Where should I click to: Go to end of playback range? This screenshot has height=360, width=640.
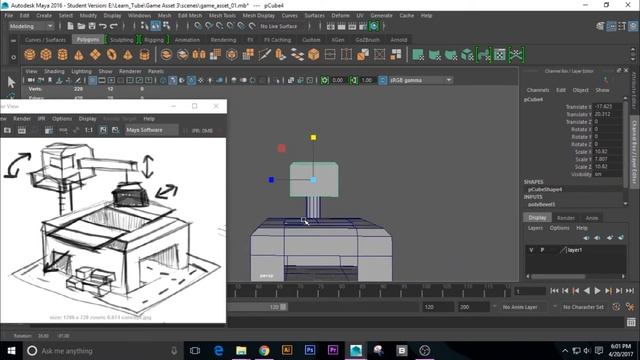(630, 291)
